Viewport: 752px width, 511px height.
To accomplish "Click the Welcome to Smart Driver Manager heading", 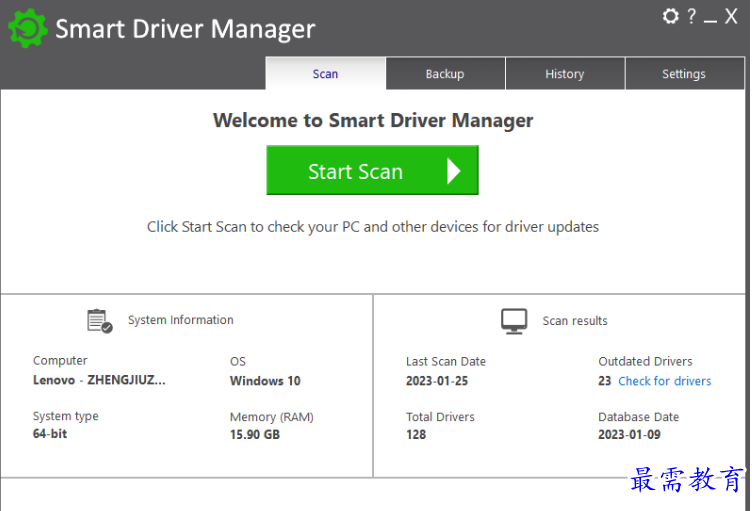I will 373,120.
